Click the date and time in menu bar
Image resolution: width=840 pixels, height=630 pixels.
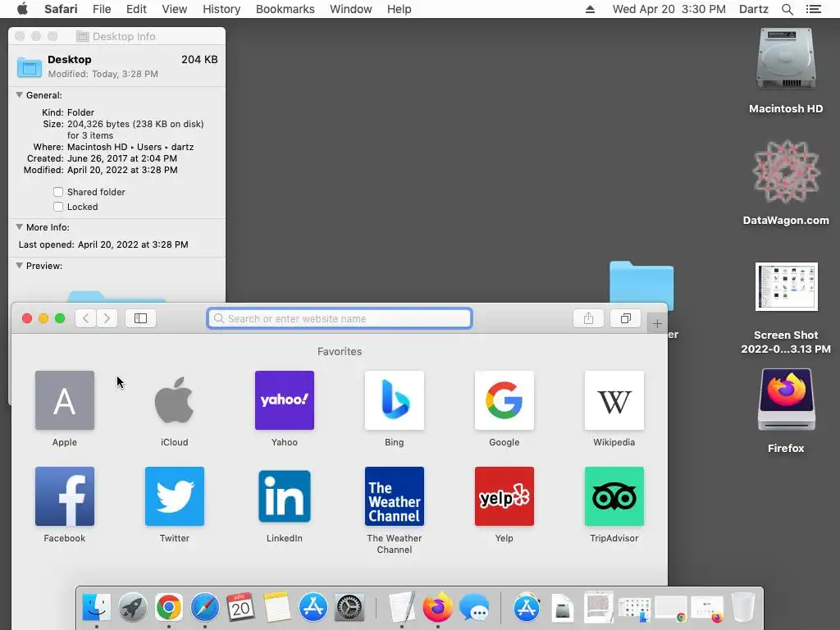pos(669,9)
